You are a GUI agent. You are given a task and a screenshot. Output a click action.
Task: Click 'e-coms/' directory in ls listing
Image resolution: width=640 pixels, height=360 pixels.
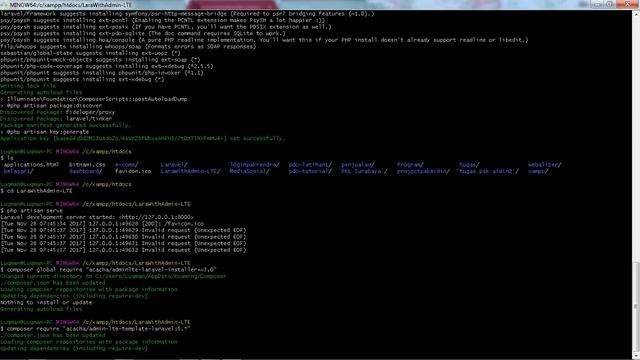127,164
